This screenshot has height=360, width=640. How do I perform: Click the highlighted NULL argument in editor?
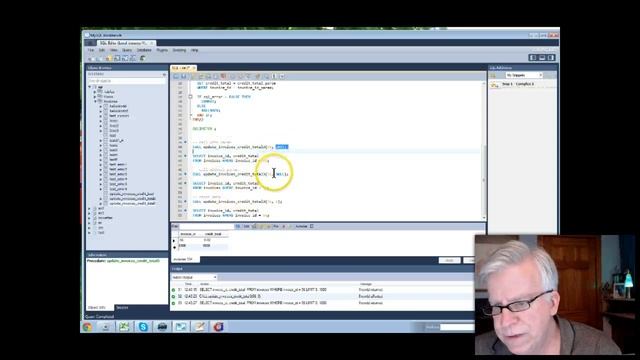tap(282, 147)
